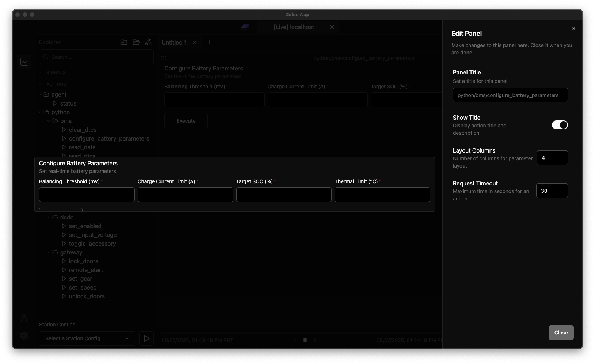Click the run station config play button
This screenshot has width=595, height=364.
(146, 338)
